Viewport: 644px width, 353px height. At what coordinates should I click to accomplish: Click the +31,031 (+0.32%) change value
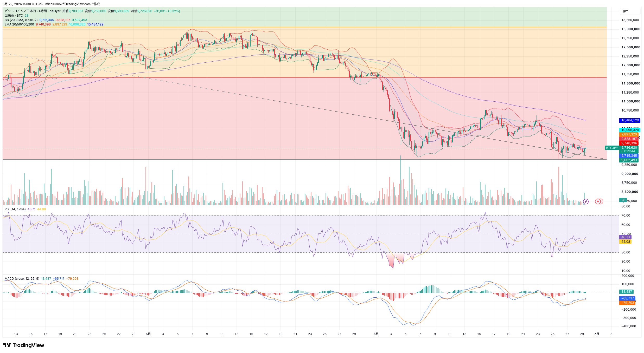click(x=167, y=11)
